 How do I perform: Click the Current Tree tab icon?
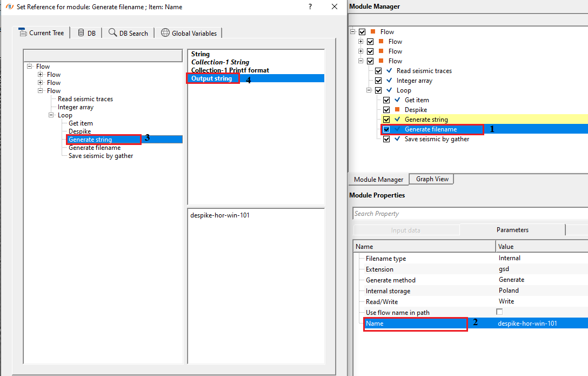[x=23, y=32]
